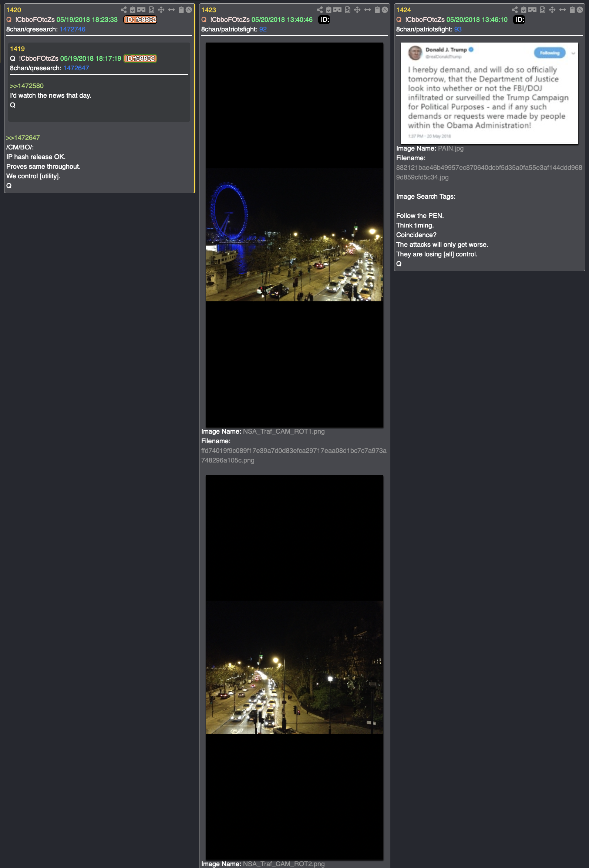Click the ID: f68852 badge on post 1420
Image resolution: width=589 pixels, height=868 pixels.
tap(141, 19)
